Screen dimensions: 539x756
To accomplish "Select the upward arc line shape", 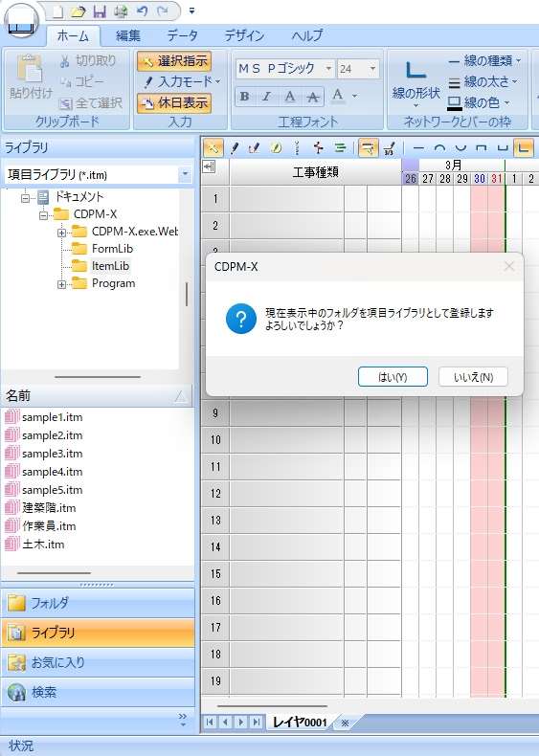I will pyautogui.click(x=439, y=147).
